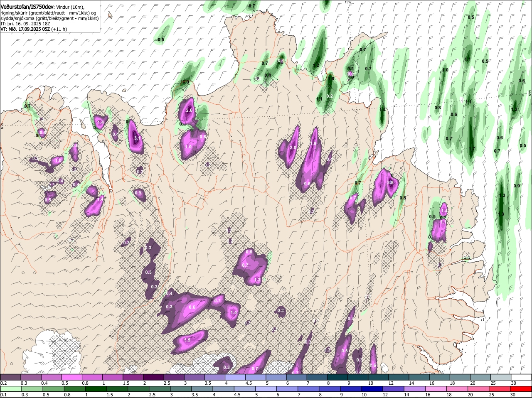Click the 2.0 precipitation value on the map
532x398 pixels.
click(293, 147)
